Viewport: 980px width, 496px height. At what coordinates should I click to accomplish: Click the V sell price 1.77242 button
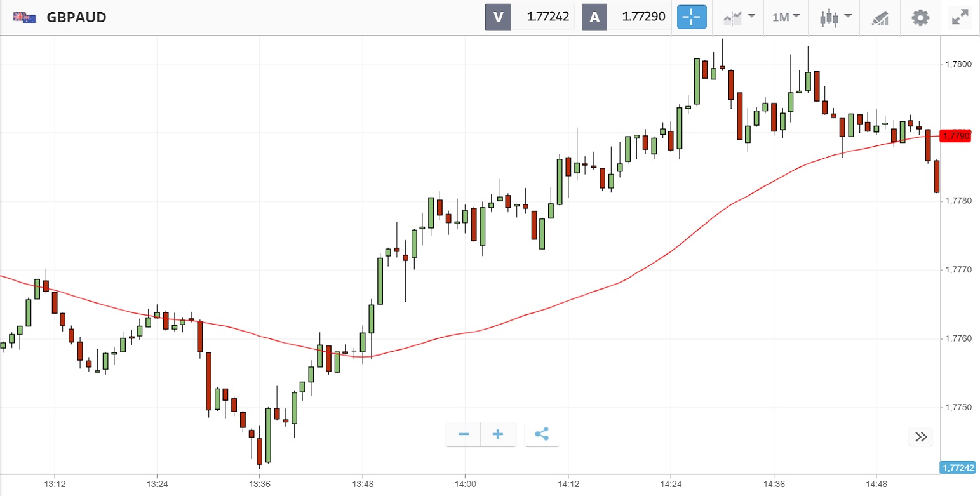[530, 17]
